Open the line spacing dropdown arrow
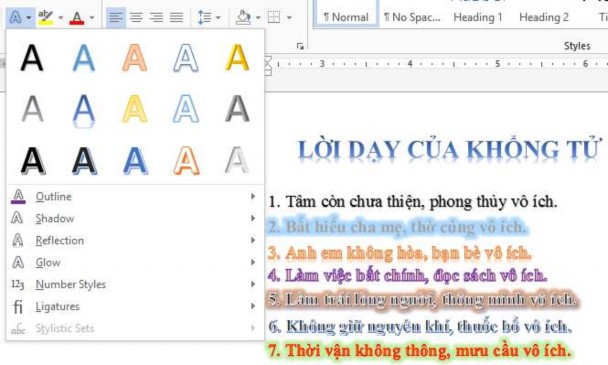 pos(218,18)
